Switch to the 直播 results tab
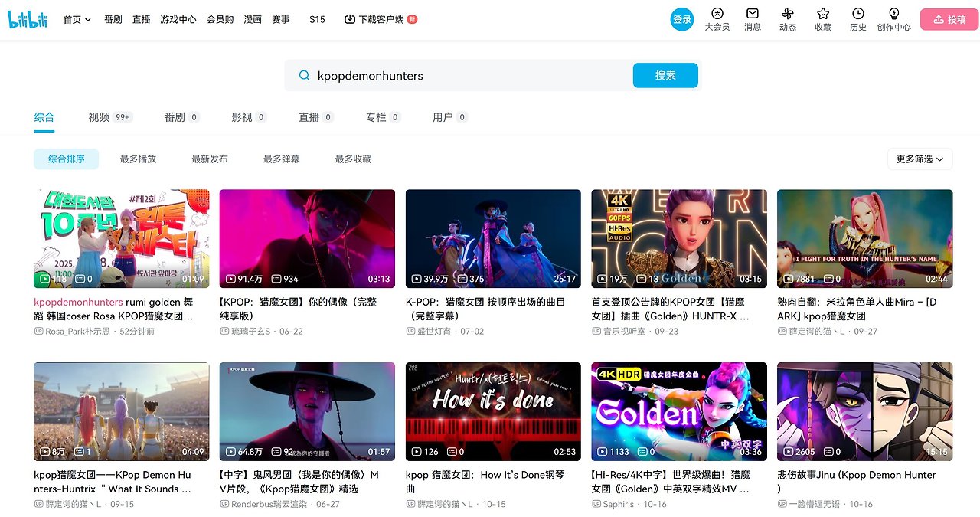The height and width of the screenshot is (517, 980). click(316, 117)
